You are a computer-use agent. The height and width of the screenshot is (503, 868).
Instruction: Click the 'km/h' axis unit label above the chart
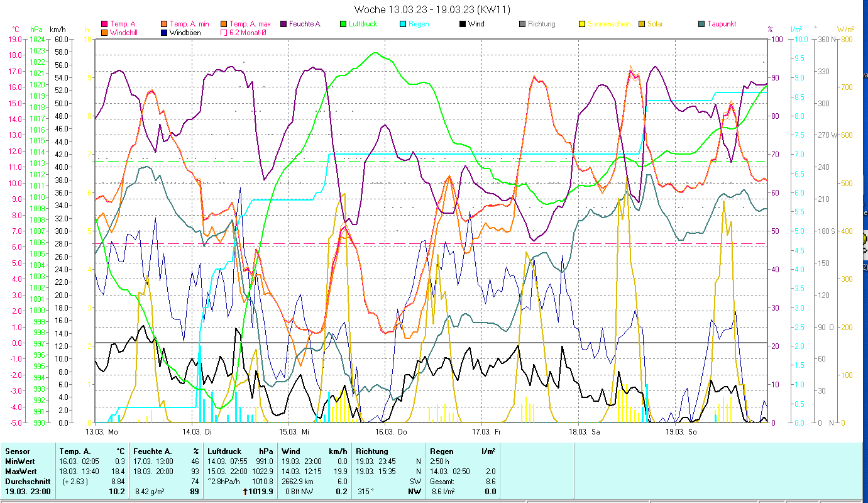[57, 29]
